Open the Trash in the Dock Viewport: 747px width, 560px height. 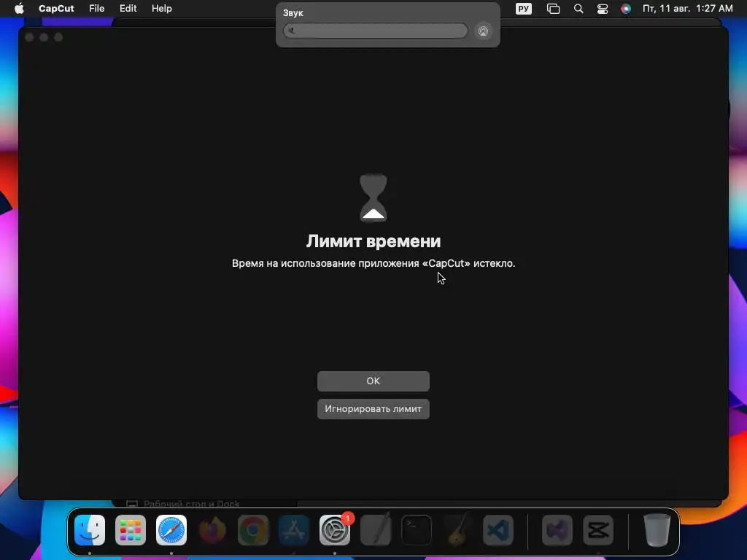pos(657,530)
